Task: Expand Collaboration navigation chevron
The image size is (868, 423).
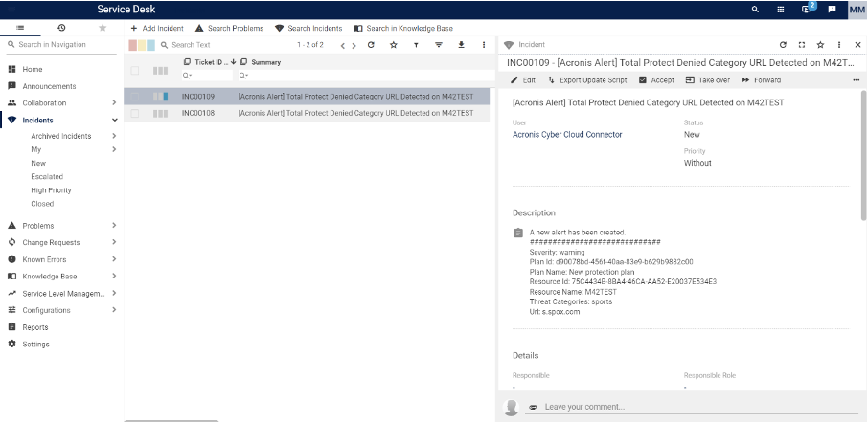Action: tap(114, 102)
